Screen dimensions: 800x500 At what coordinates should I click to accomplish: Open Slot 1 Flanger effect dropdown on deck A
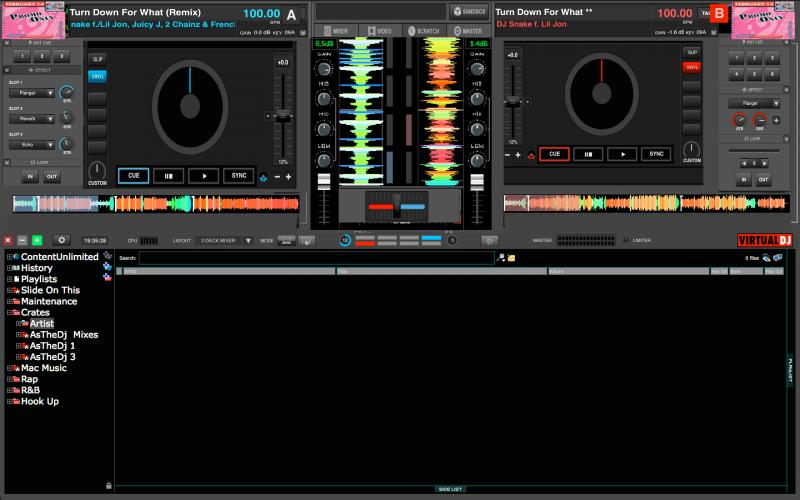(x=32, y=93)
